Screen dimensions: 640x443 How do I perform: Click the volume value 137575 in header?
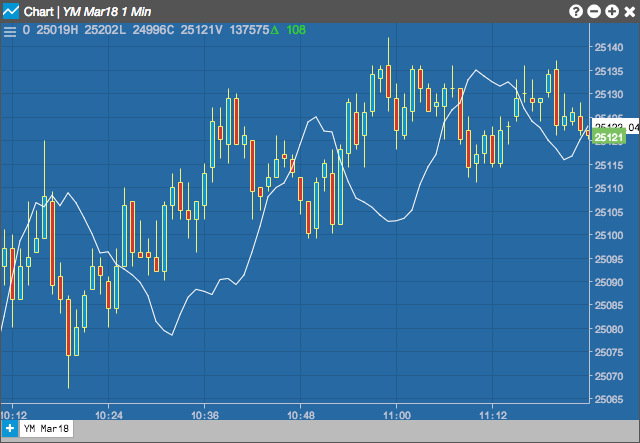pos(249,30)
